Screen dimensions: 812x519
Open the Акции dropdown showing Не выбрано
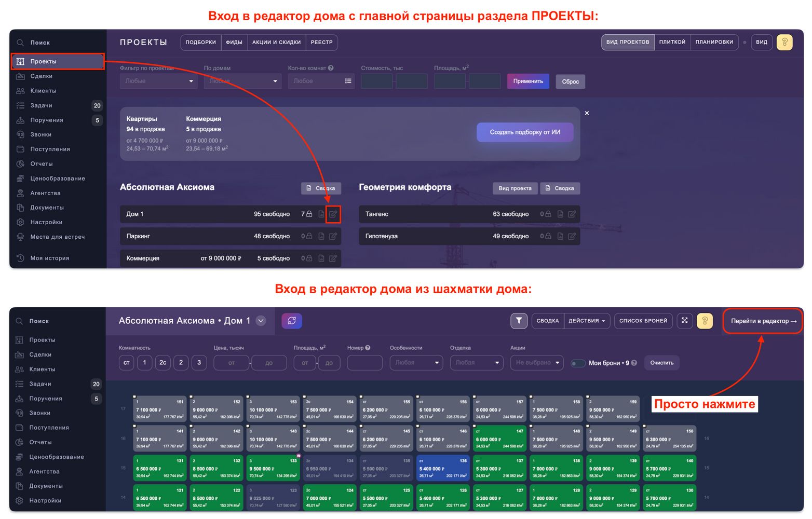tap(537, 362)
